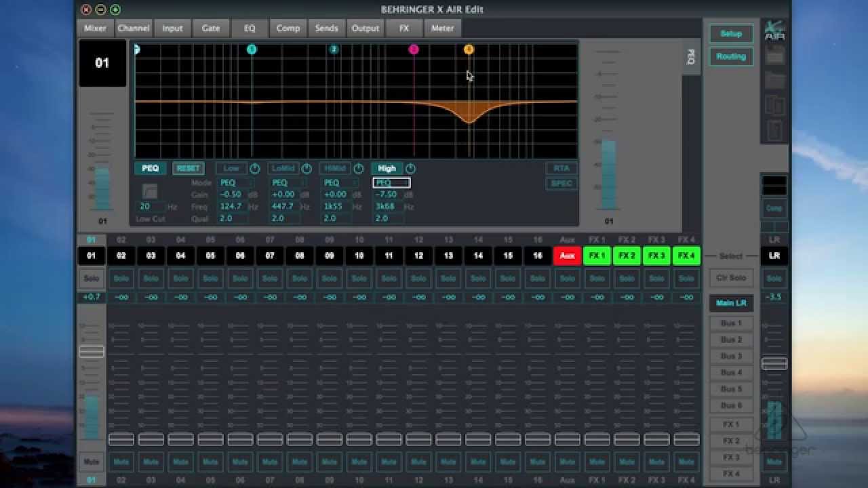The image size is (868, 488).
Task: Click the channel 08 fader knob
Action: (300, 439)
